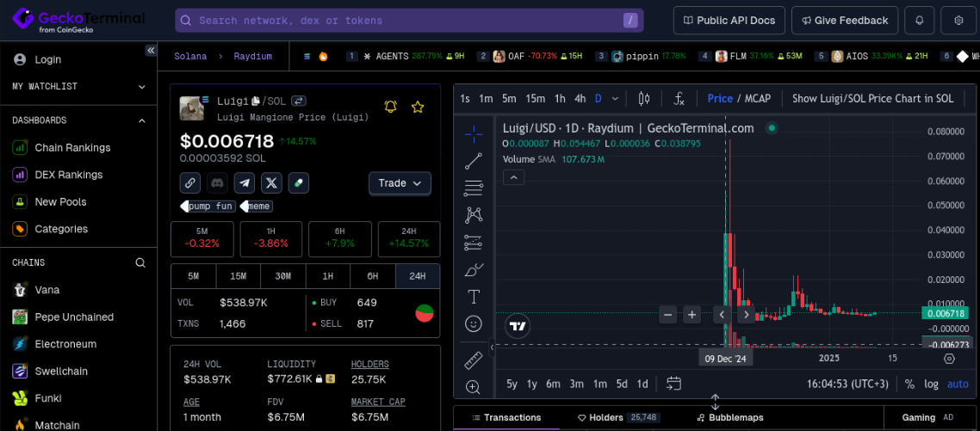Search chains with magnifier icon
This screenshot has width=980, height=431.
point(140,263)
